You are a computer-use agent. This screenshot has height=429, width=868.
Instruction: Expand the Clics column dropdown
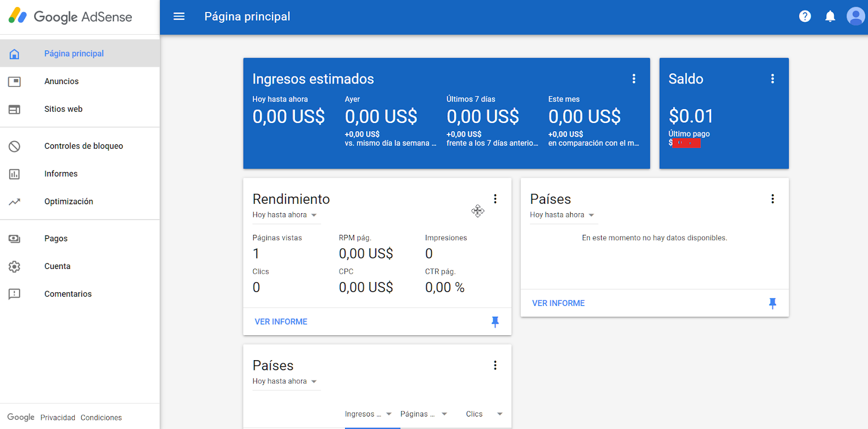(484, 414)
